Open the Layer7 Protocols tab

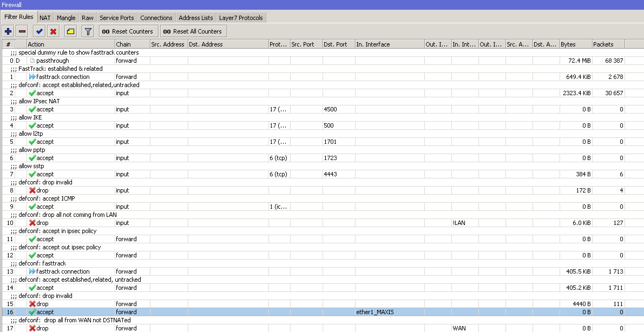click(241, 18)
